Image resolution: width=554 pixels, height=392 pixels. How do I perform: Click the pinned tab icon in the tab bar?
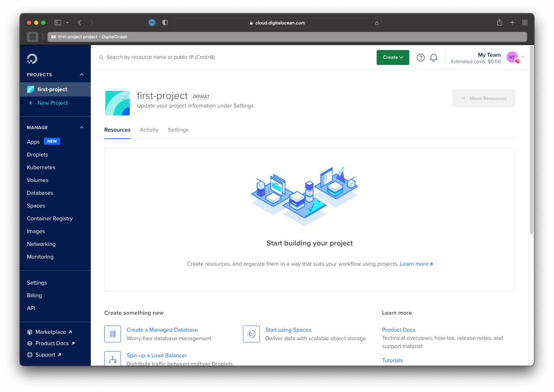(33, 37)
